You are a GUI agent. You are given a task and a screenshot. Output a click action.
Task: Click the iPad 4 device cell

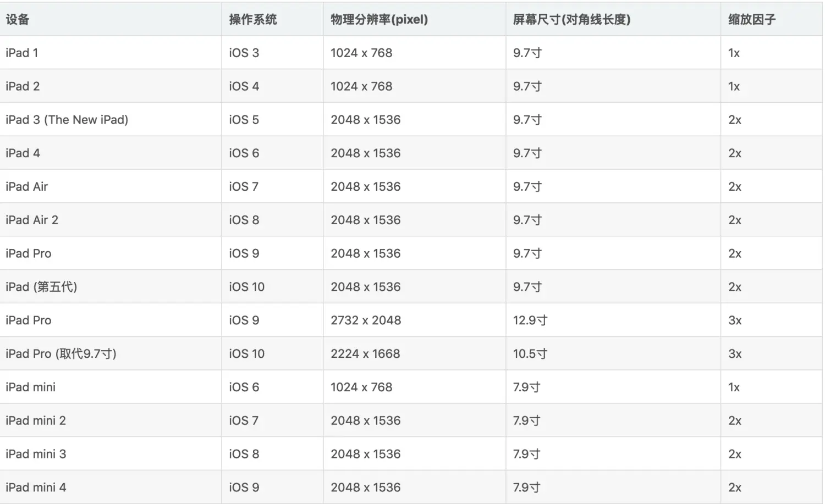pos(23,153)
